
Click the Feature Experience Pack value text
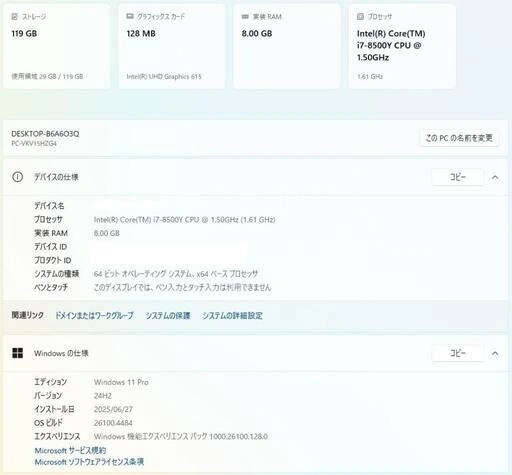[x=181, y=436]
